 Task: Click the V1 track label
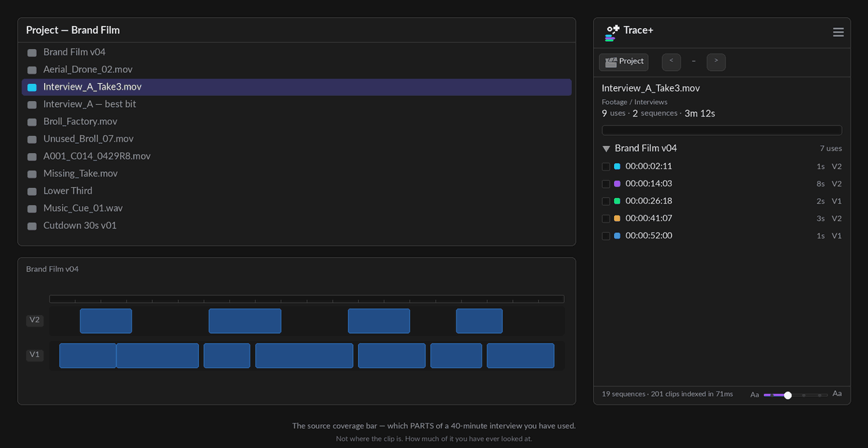coord(35,355)
